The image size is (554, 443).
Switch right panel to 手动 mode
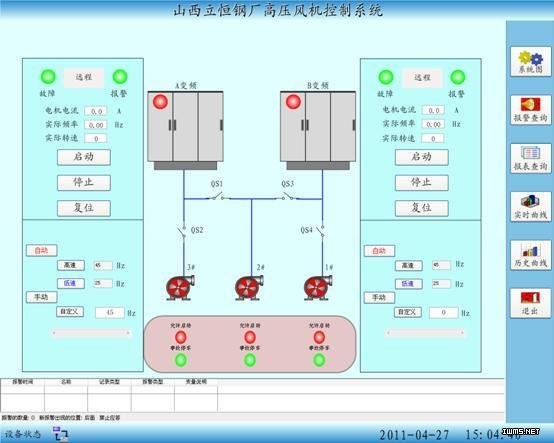pyautogui.click(x=379, y=297)
